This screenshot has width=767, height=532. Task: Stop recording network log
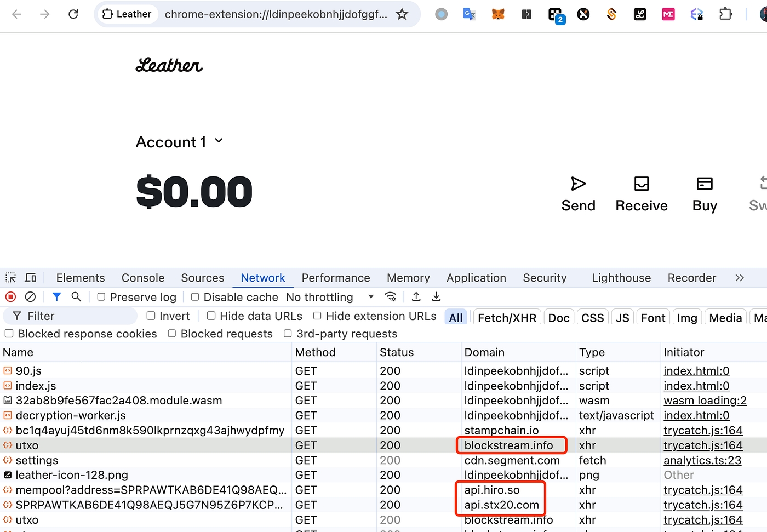coord(10,297)
